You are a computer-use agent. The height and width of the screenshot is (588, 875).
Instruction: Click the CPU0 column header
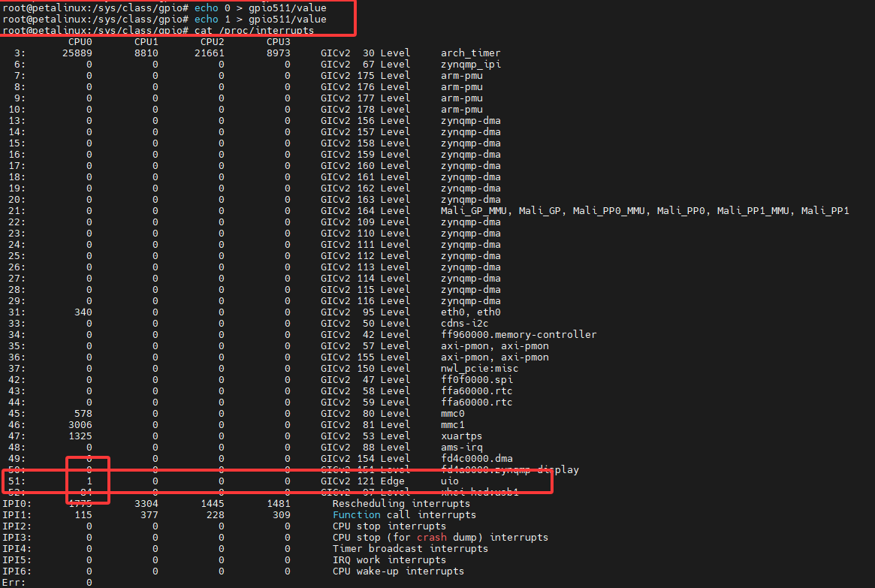pyautogui.click(x=80, y=41)
